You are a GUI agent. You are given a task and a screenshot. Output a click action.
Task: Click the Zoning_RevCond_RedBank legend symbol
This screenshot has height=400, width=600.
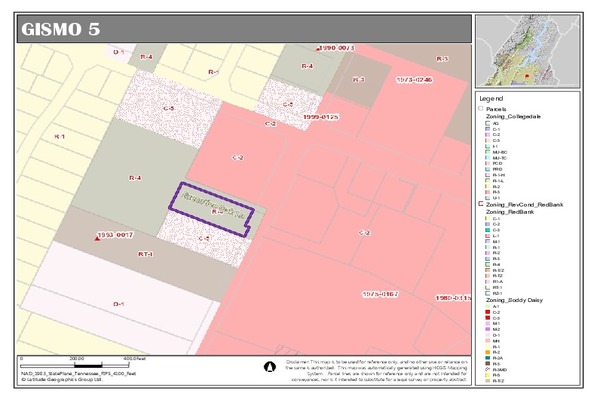point(481,204)
